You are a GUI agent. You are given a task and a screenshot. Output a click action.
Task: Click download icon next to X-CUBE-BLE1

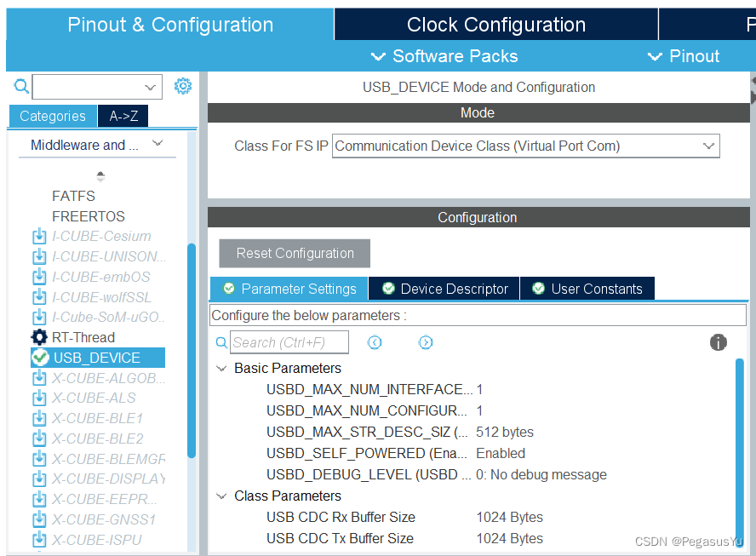39,419
